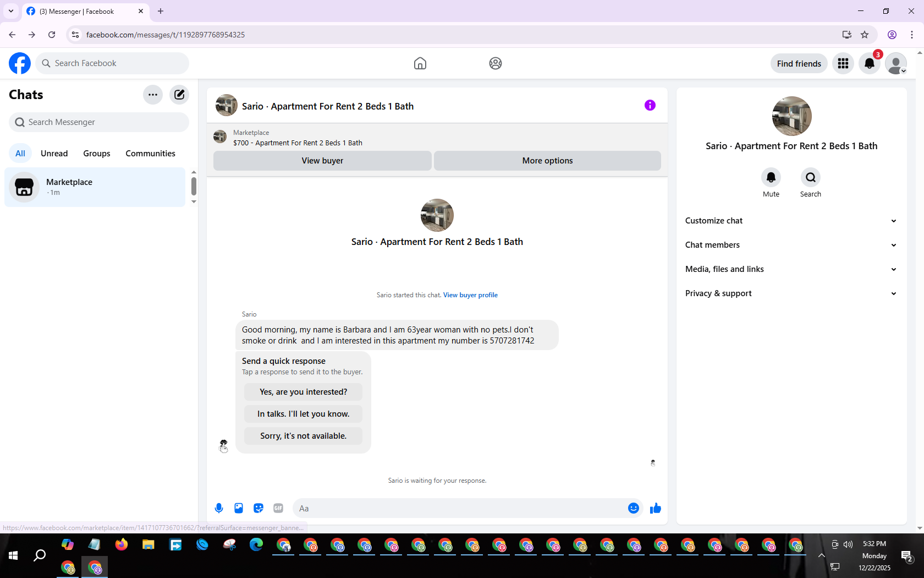924x578 pixels.
Task: Open Chrome three-dot menu
Action: point(912,35)
